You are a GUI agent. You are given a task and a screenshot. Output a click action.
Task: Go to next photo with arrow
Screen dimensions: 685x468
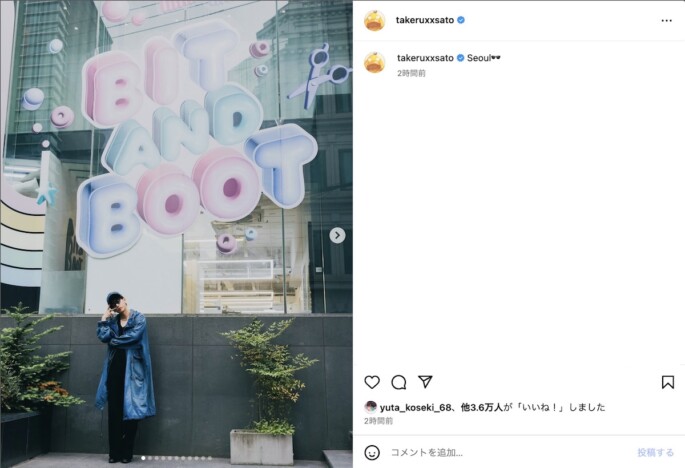[337, 236]
